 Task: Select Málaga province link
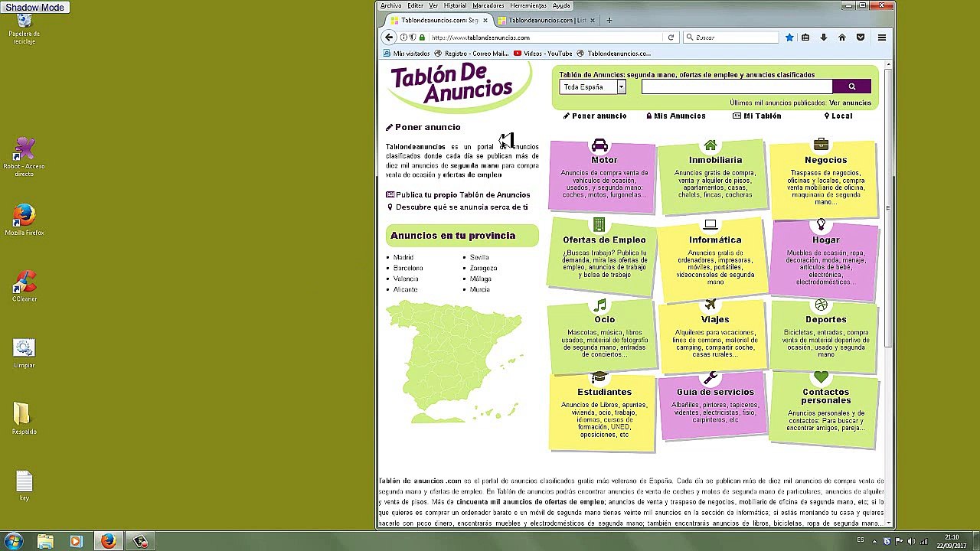tap(481, 279)
